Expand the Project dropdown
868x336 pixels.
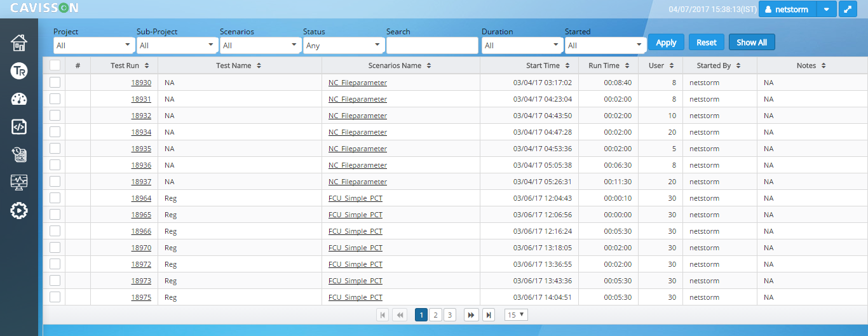93,46
